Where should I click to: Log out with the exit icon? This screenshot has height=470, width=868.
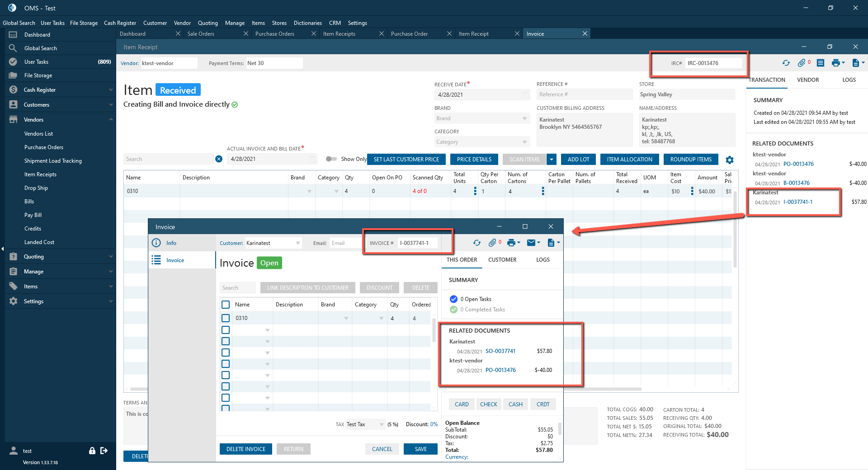pos(104,451)
